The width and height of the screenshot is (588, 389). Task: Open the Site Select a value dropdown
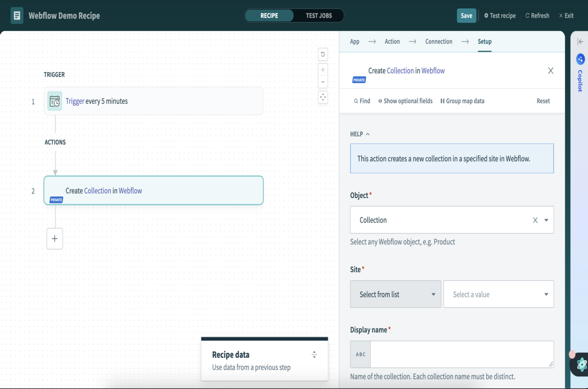tap(498, 294)
